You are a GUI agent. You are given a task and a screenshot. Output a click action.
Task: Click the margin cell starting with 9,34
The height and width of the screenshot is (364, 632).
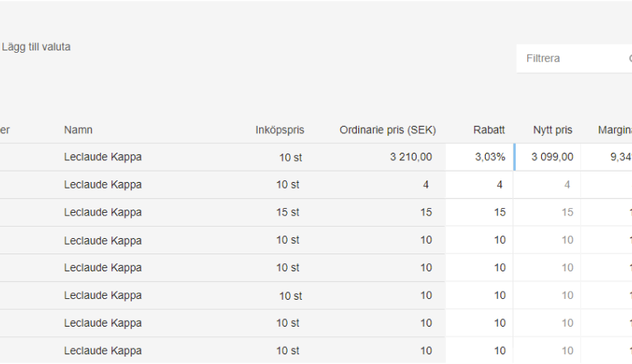click(617, 158)
